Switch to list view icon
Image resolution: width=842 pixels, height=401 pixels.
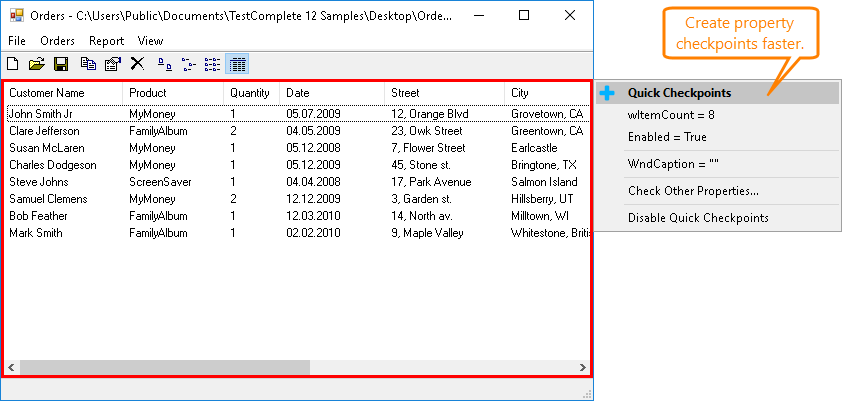213,65
